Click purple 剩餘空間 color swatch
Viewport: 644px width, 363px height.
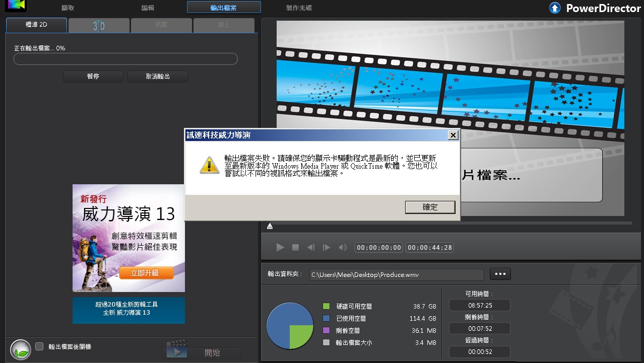coord(326,330)
